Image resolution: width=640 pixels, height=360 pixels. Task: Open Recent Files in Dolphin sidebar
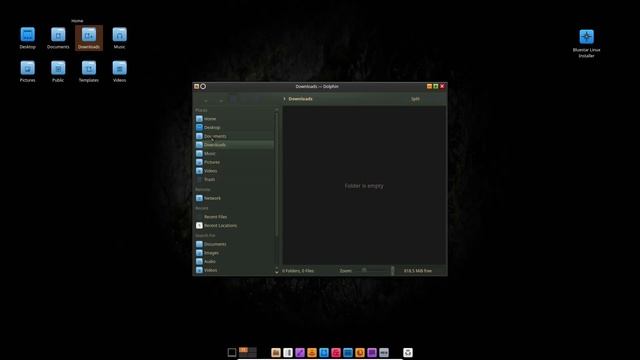[234, 217]
